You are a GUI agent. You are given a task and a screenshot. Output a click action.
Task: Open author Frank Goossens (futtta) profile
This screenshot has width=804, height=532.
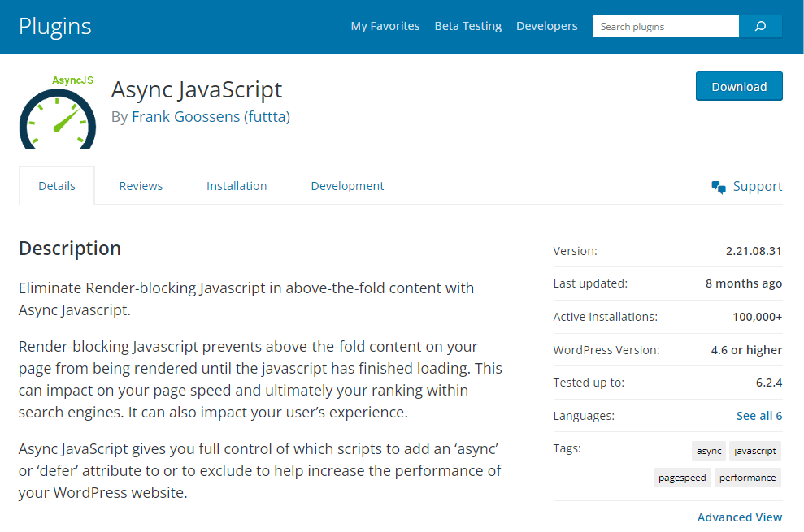[211, 117]
